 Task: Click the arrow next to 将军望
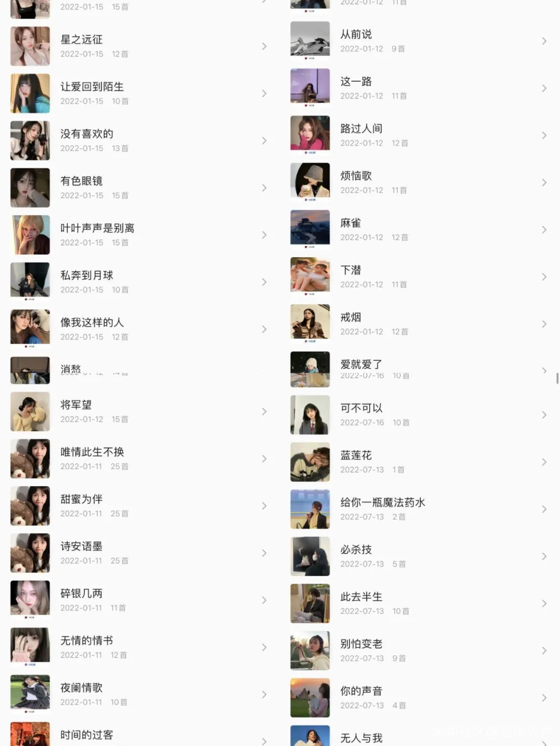[264, 412]
